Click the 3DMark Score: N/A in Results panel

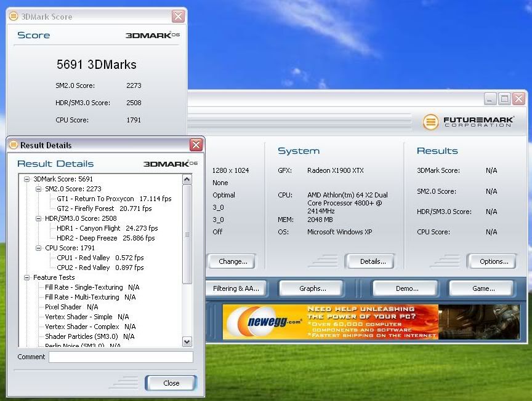(457, 170)
